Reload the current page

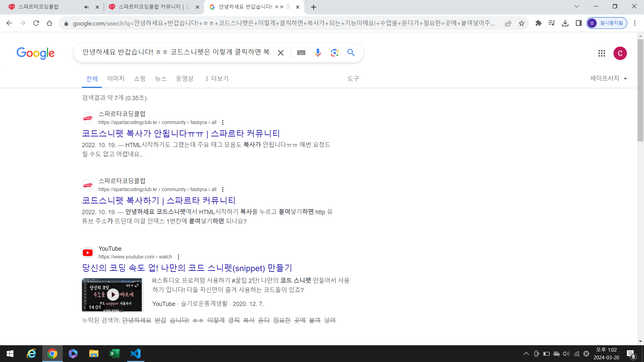(36, 23)
